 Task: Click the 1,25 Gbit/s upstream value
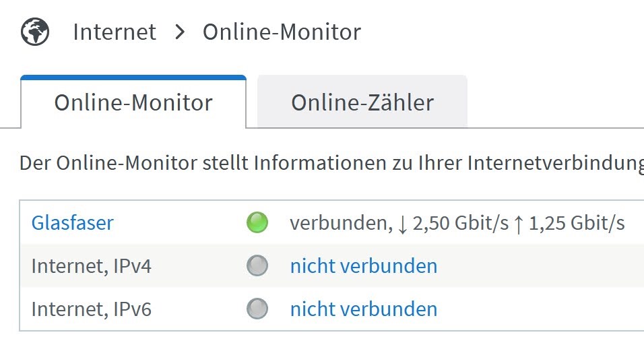point(577,224)
